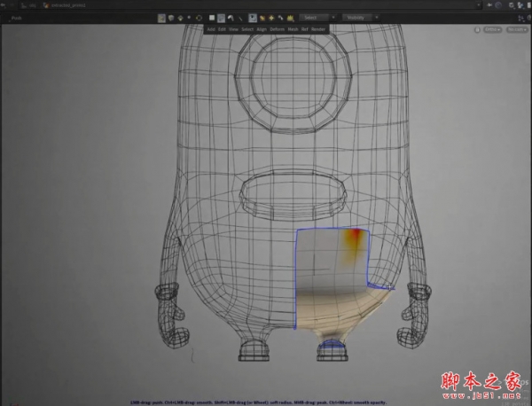
Task: Open the No cam camera dropdown
Action: (517, 30)
